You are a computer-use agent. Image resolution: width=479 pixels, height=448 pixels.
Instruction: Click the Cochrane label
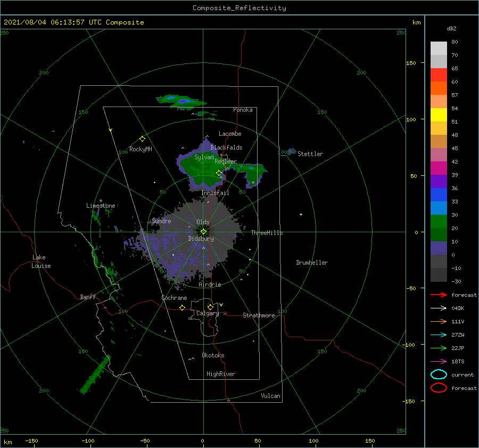[174, 298]
